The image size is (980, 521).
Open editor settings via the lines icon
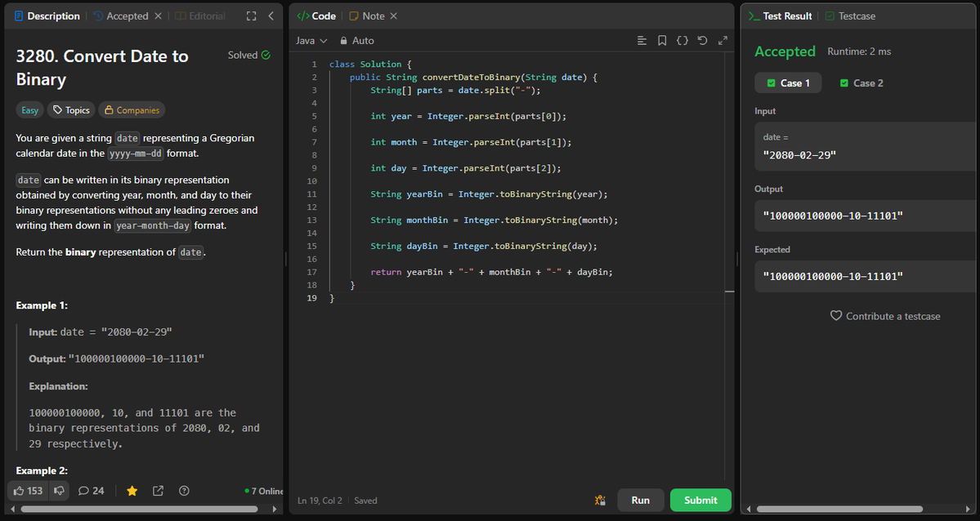(642, 40)
